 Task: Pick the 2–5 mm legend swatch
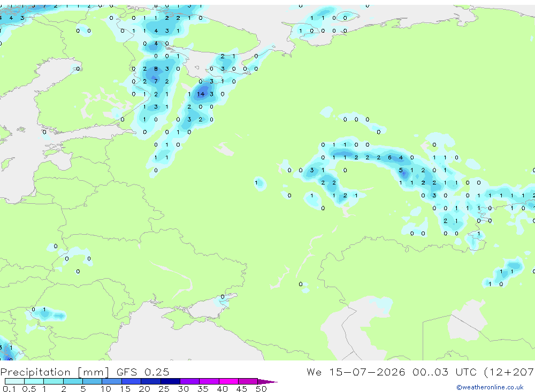[73, 381]
